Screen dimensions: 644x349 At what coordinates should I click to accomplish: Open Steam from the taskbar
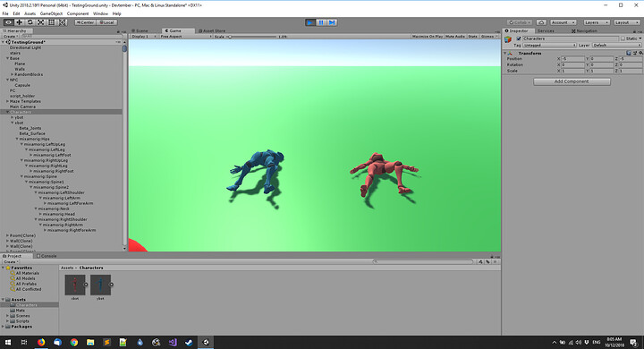click(189, 342)
